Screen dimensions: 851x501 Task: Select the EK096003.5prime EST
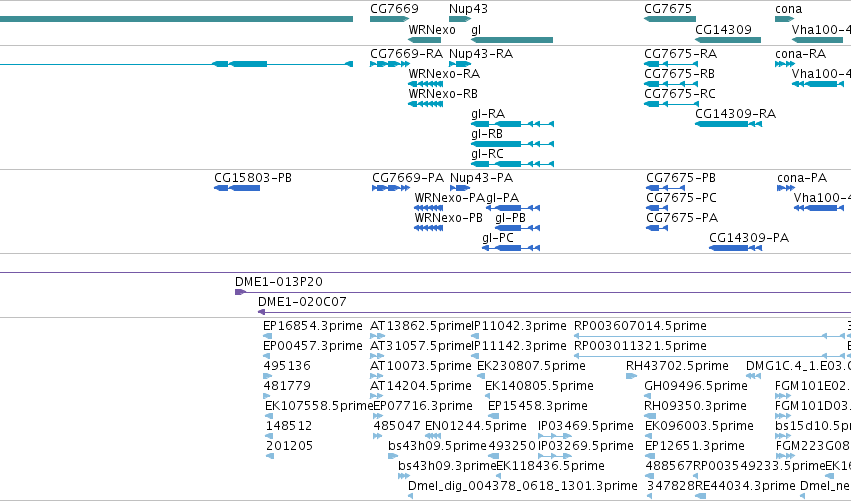pyautogui.click(x=651, y=436)
